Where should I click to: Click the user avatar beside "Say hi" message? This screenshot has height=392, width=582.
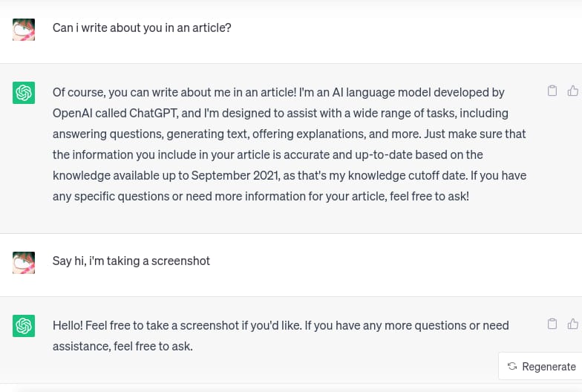pos(24,261)
